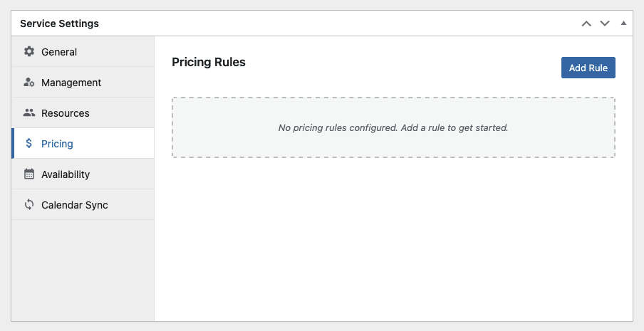Go to the Availability tab label
This screenshot has width=644, height=331.
(66, 174)
